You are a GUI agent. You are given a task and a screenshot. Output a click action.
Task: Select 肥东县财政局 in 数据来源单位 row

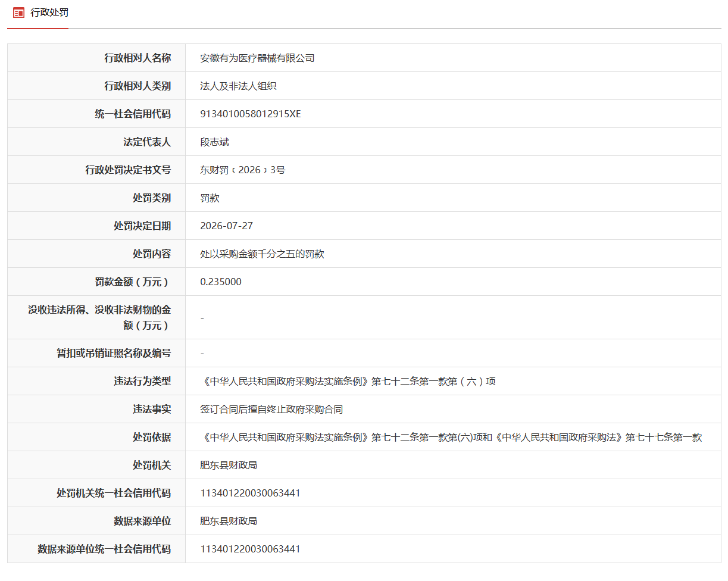229,521
